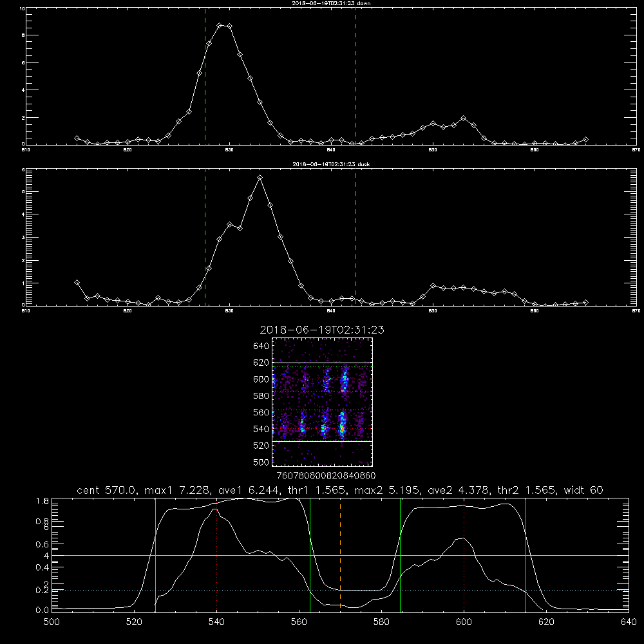644x644 pixels.
Task: Click the orange dashed center line in bottom plot
Action: point(341,556)
